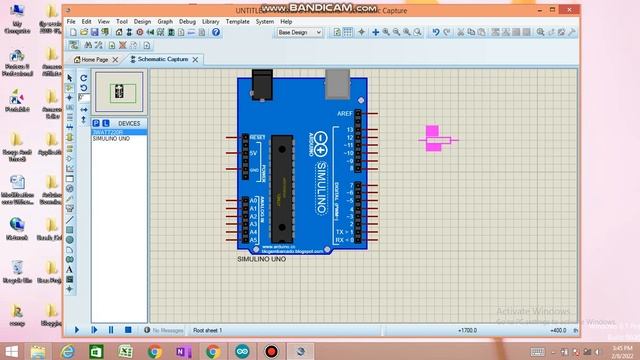Click the rotation angle input field
640x360 pixels.
point(84,98)
